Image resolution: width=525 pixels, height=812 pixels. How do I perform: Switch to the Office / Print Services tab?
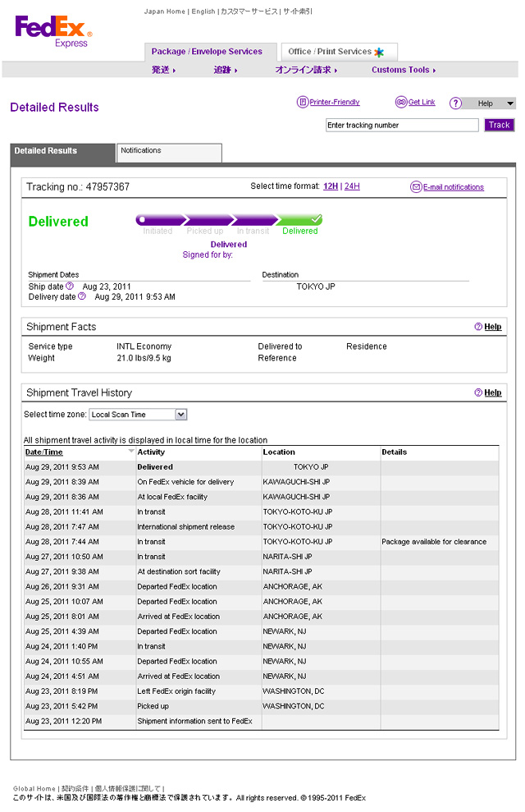pos(339,51)
